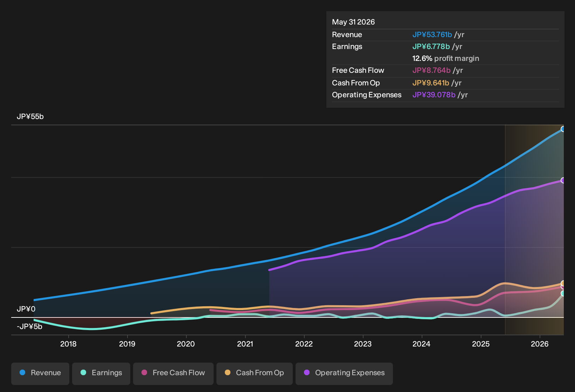Select the Earnings value JP¥6.778b in tooltip
The image size is (575, 392).
pos(431,47)
